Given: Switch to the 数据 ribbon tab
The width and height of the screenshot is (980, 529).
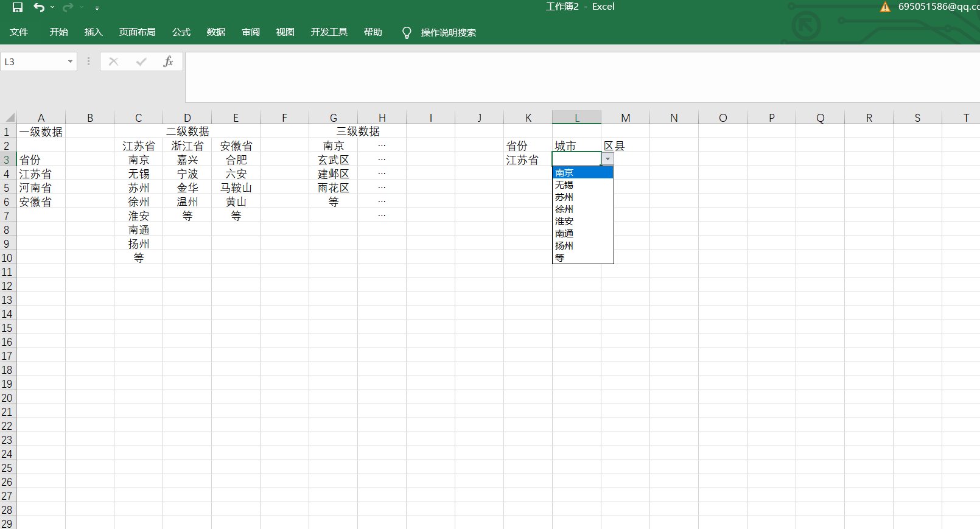Looking at the screenshot, I should (x=215, y=32).
